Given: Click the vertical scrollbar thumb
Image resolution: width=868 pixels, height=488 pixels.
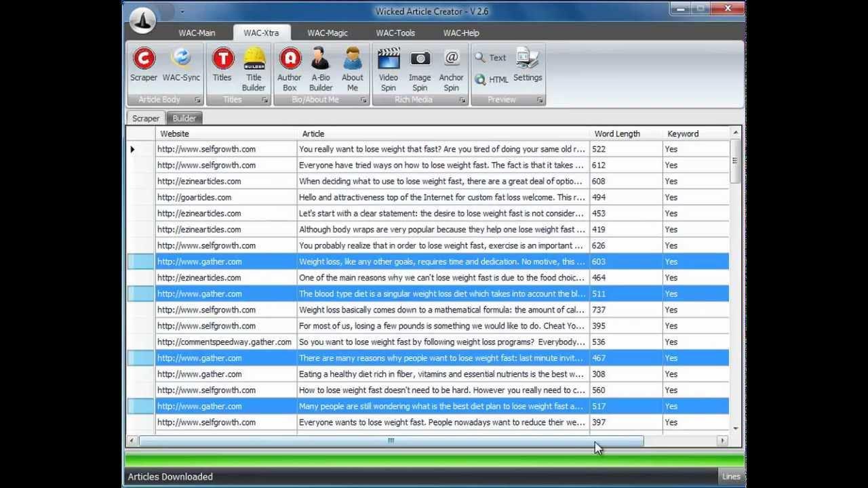Looking at the screenshot, I should [735, 161].
